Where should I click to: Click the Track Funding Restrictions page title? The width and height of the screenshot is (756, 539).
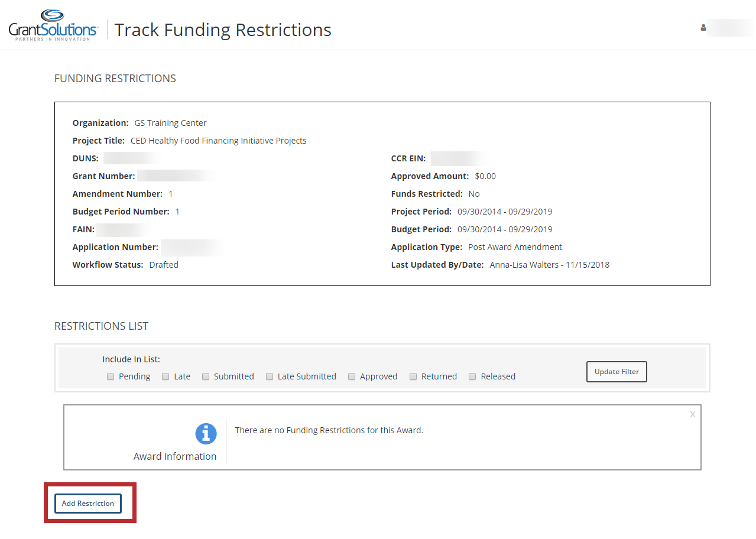pyautogui.click(x=223, y=30)
